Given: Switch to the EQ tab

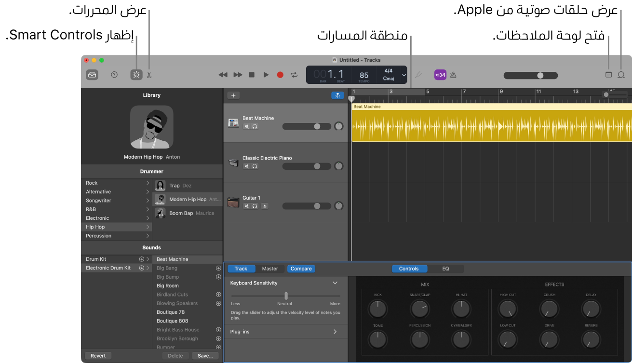Looking at the screenshot, I should click(445, 269).
